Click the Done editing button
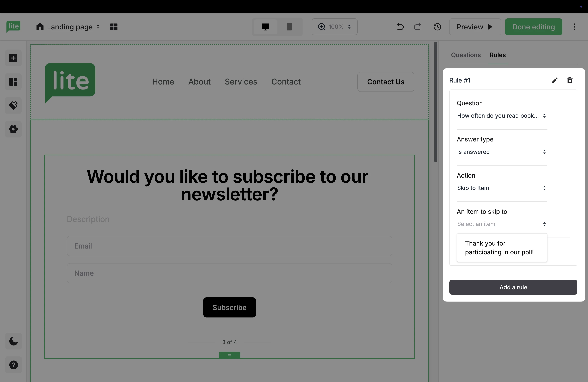The width and height of the screenshot is (588, 382). 533,27
